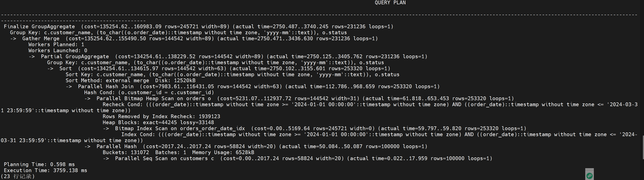Click the Planning Time value

(x=62, y=164)
